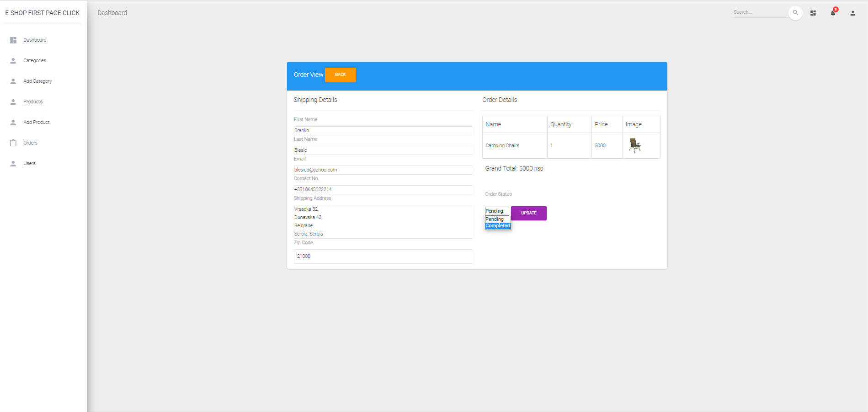Open Products via its sidebar icon
The height and width of the screenshot is (412, 868).
[13, 102]
